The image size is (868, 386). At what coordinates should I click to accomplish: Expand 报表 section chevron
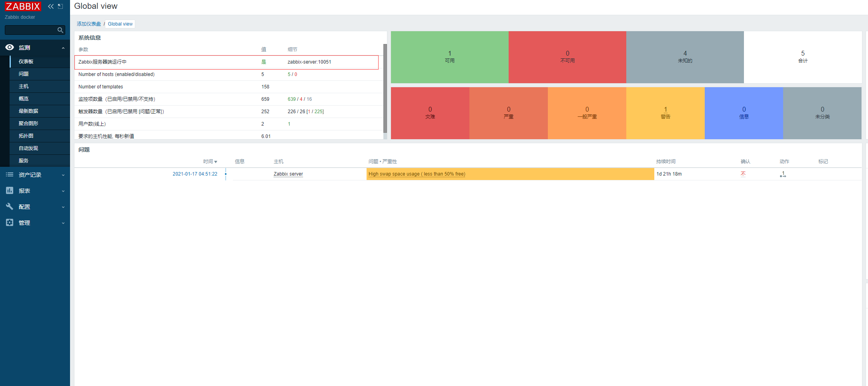point(63,191)
